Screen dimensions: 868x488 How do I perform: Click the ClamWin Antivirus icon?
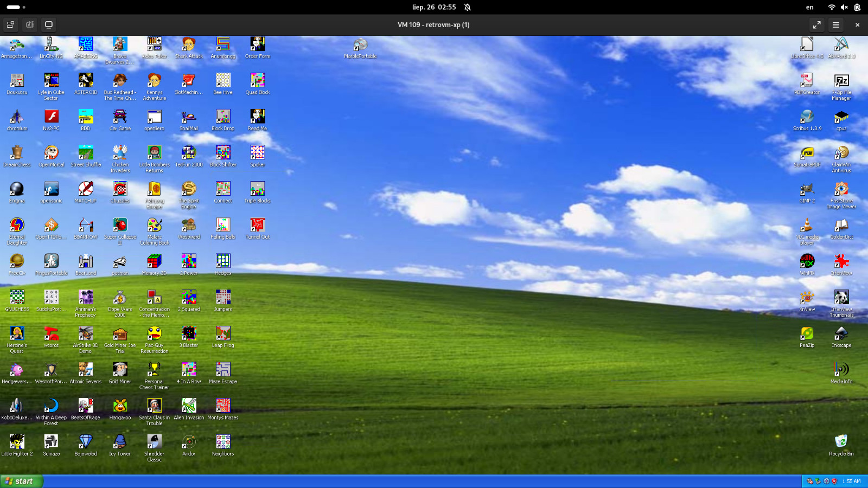841,153
